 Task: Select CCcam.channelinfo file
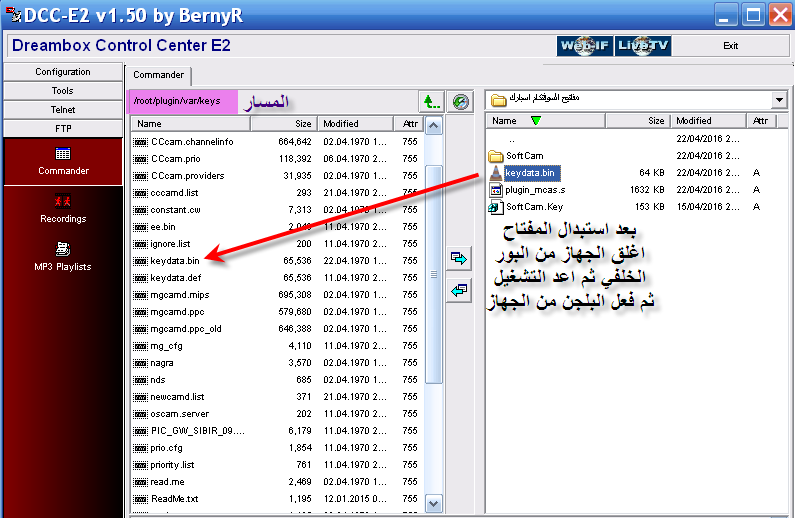tap(192, 142)
